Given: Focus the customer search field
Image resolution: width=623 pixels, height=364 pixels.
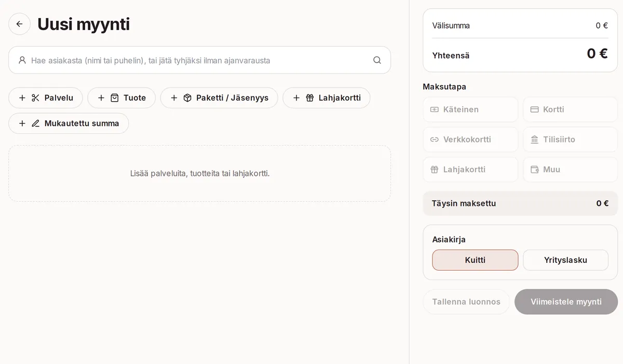Looking at the screenshot, I should point(199,60).
